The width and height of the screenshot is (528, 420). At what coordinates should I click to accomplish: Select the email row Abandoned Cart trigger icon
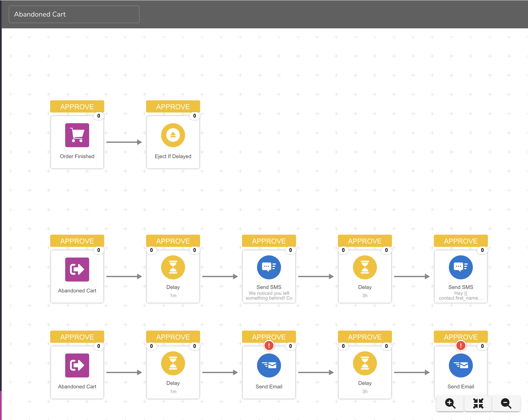click(77, 365)
